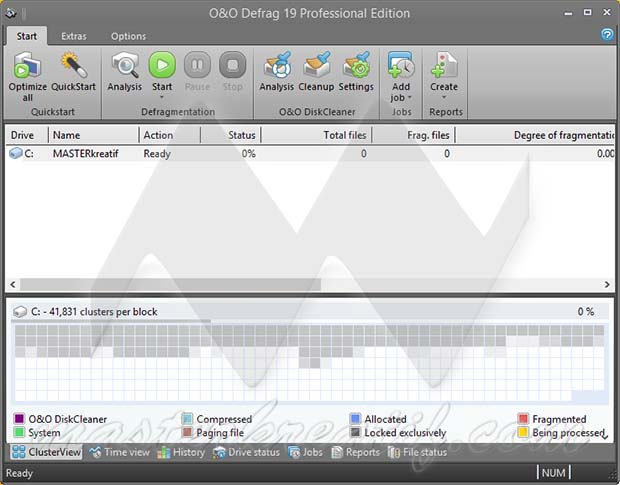Sort by the Name column header
Viewport: 620px width, 485px height.
[x=94, y=135]
